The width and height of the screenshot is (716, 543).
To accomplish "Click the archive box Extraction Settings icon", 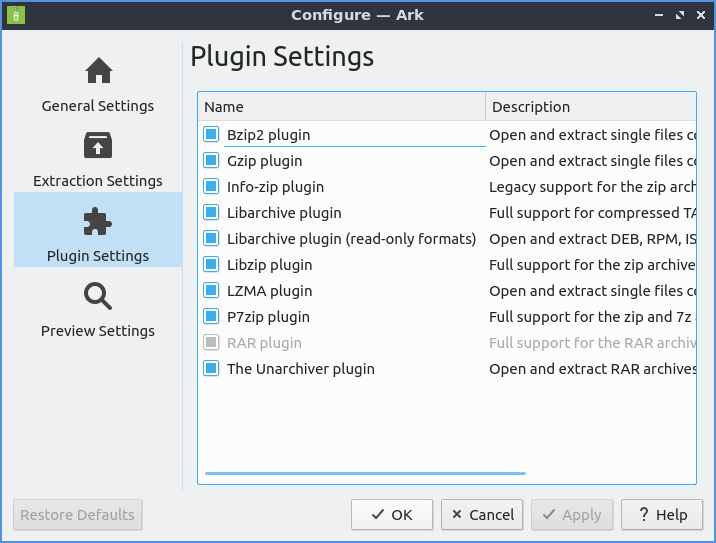I will point(98,146).
